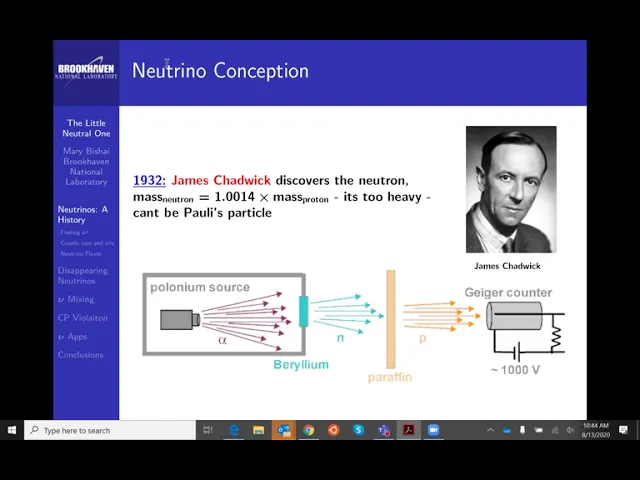Viewport: 640px width, 480px height.
Task: Click the alpha symbol in the diagram
Action: [222, 340]
